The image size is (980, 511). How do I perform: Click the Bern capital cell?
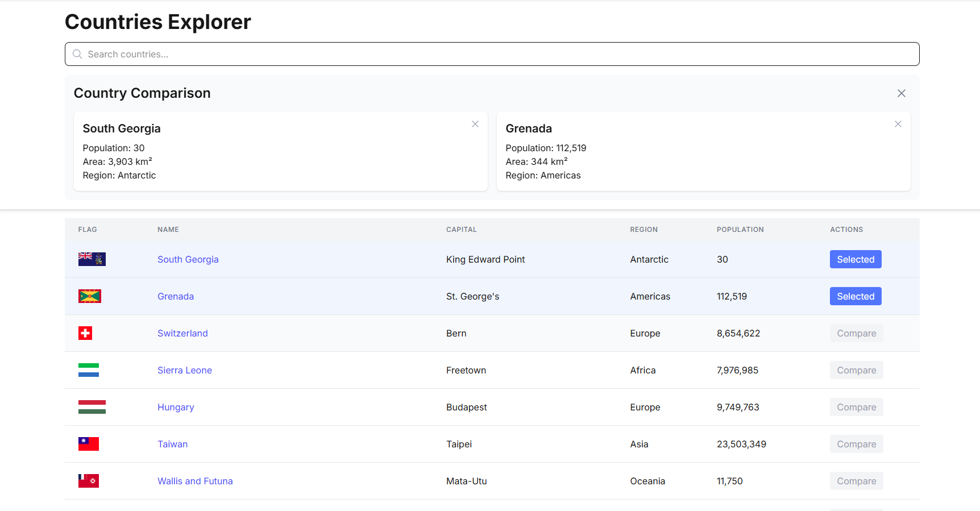456,333
